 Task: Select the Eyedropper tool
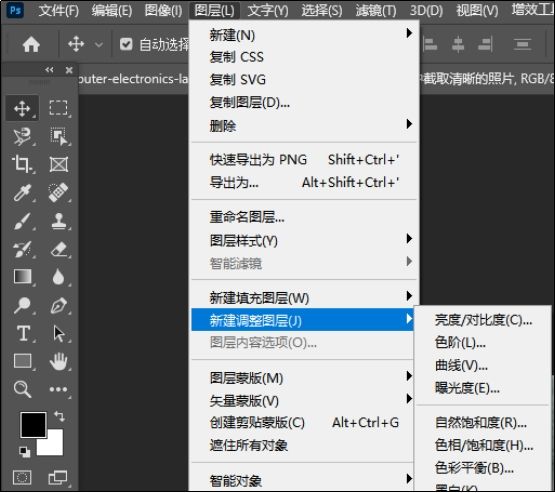click(x=22, y=193)
